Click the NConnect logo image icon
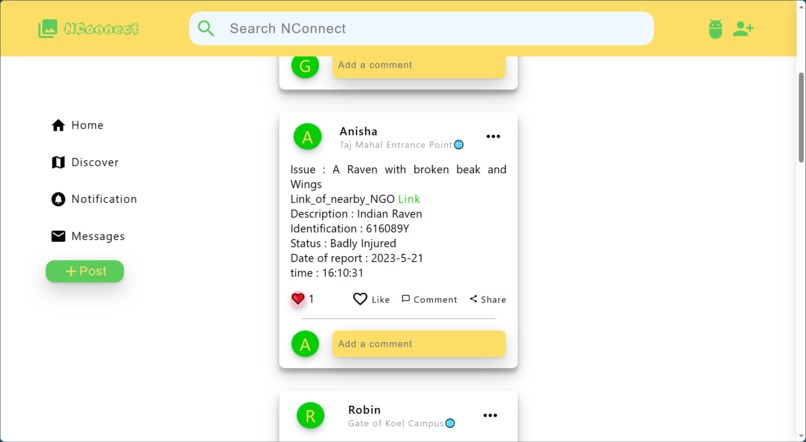 (48, 28)
